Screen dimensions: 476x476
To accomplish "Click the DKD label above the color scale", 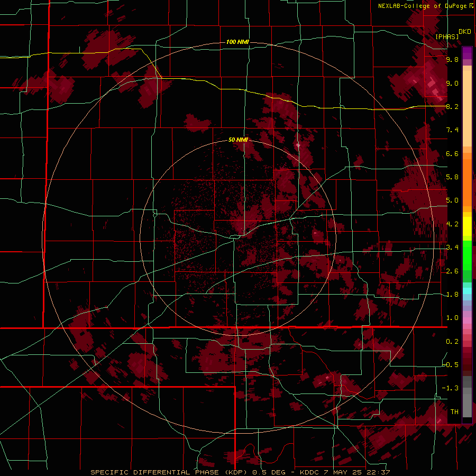I will tap(465, 32).
